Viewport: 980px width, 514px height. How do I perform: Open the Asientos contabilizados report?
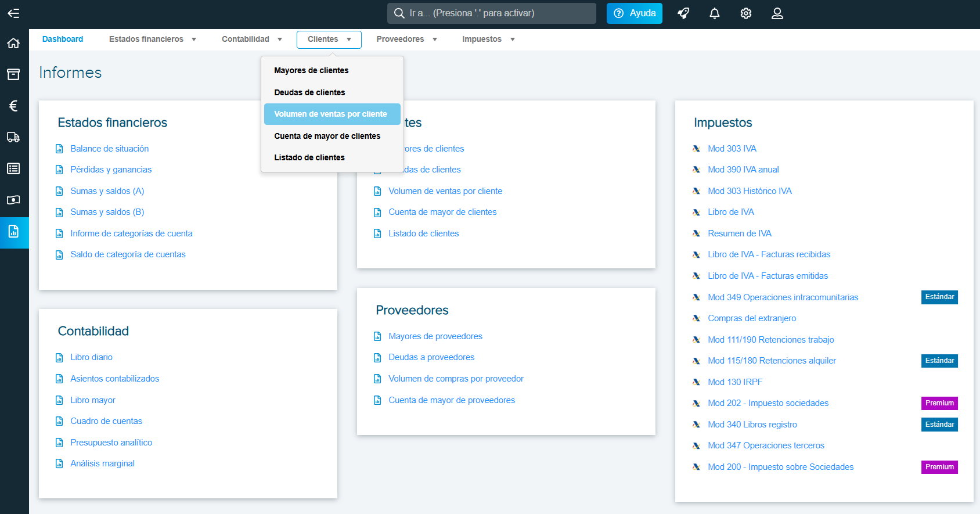coord(114,379)
